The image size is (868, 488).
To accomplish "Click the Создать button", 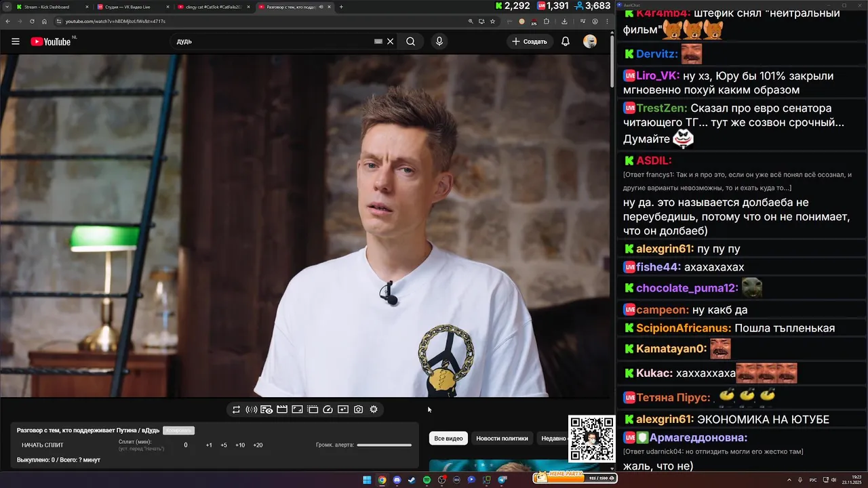I will click(529, 41).
